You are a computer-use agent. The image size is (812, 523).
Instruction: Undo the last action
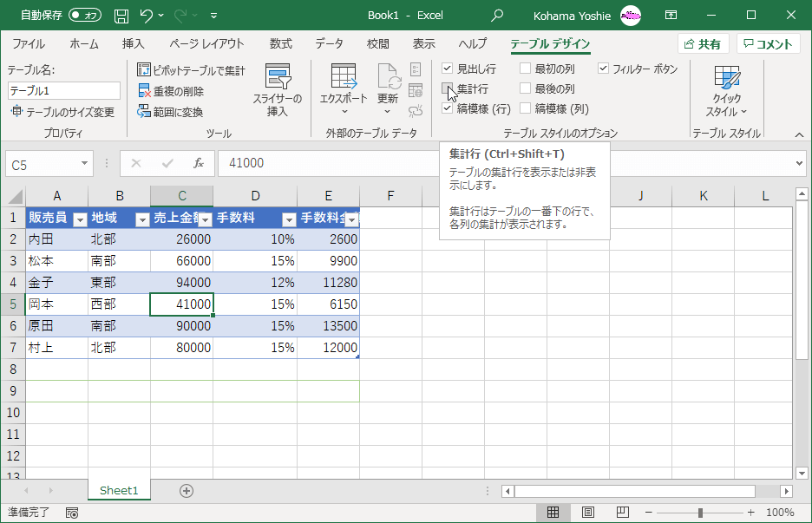(x=146, y=16)
